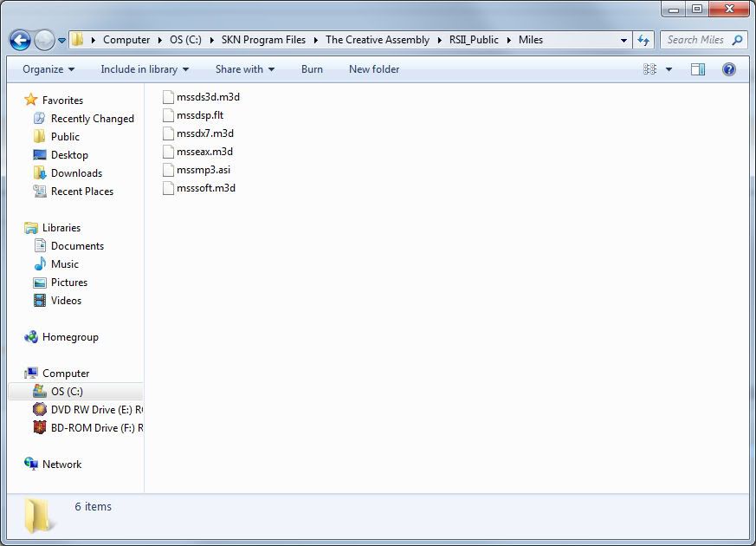Click the Refresh icon beside address bar

coord(643,40)
